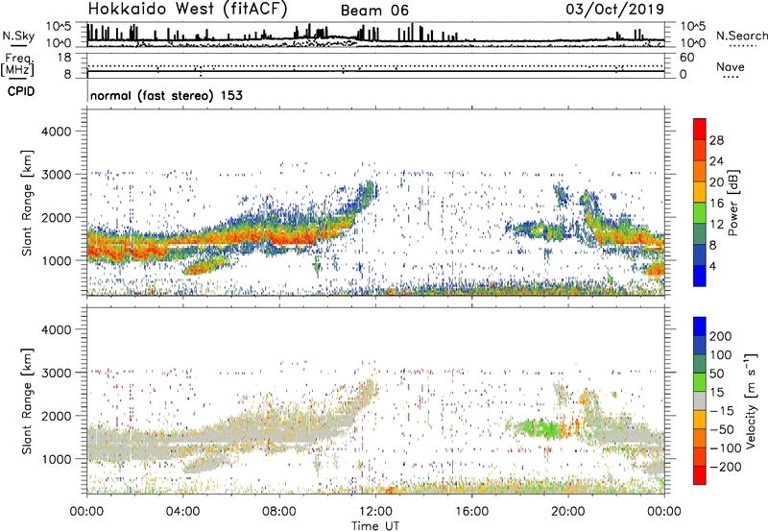768x532 pixels.
Task: Click the 'Freq. [MHz]' axis label
Action: (18, 64)
